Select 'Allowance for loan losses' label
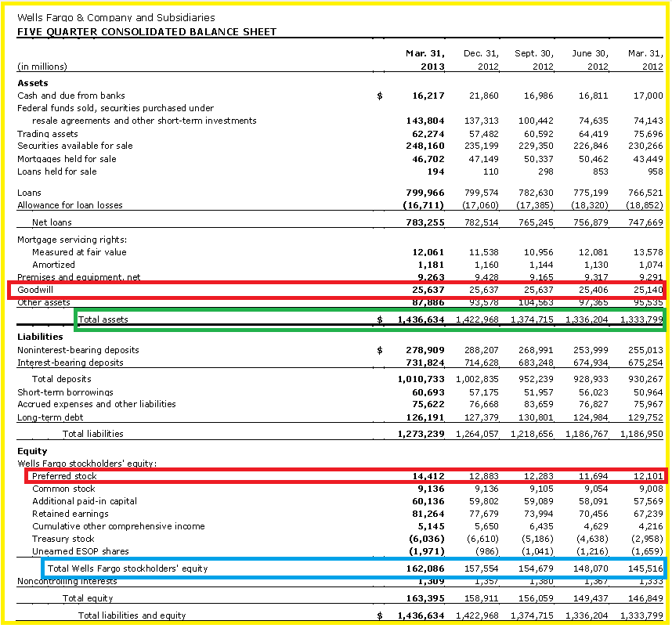Screen dimensions: 672x628 point(70,205)
